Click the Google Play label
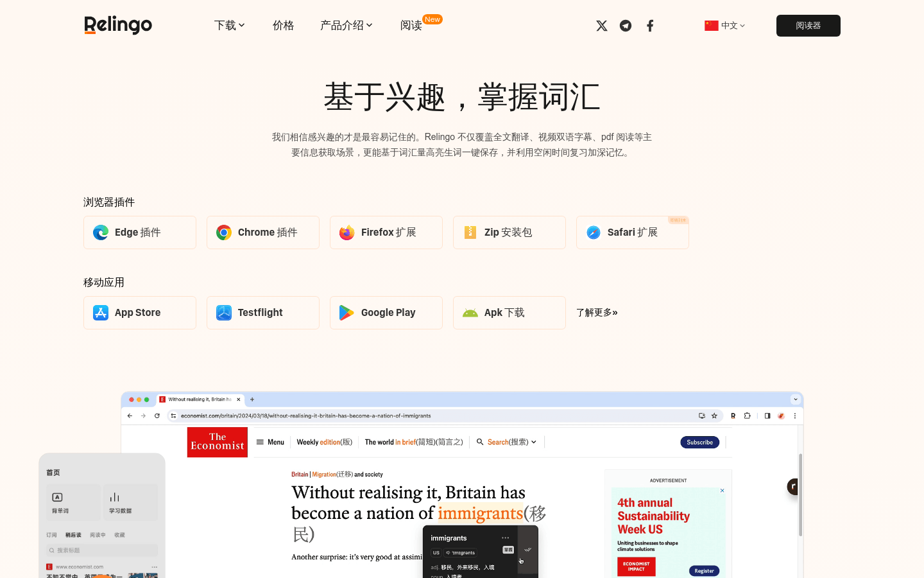924x578 pixels. (x=388, y=313)
